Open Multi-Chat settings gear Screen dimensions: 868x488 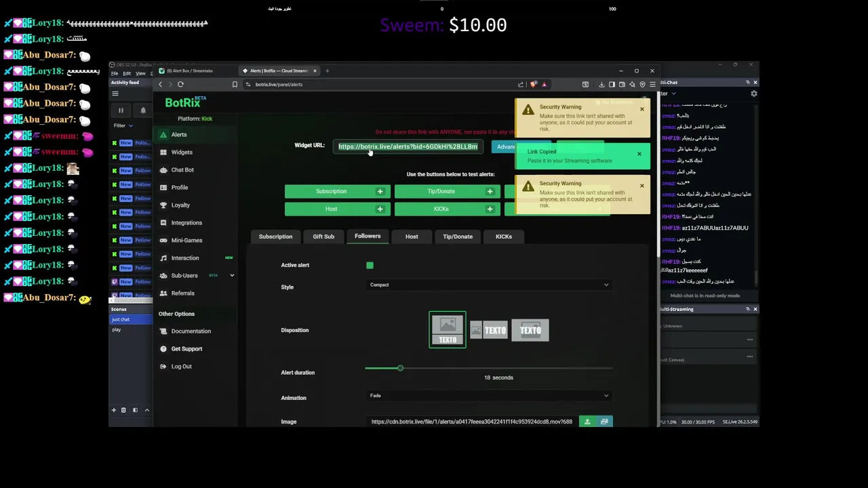click(x=753, y=94)
